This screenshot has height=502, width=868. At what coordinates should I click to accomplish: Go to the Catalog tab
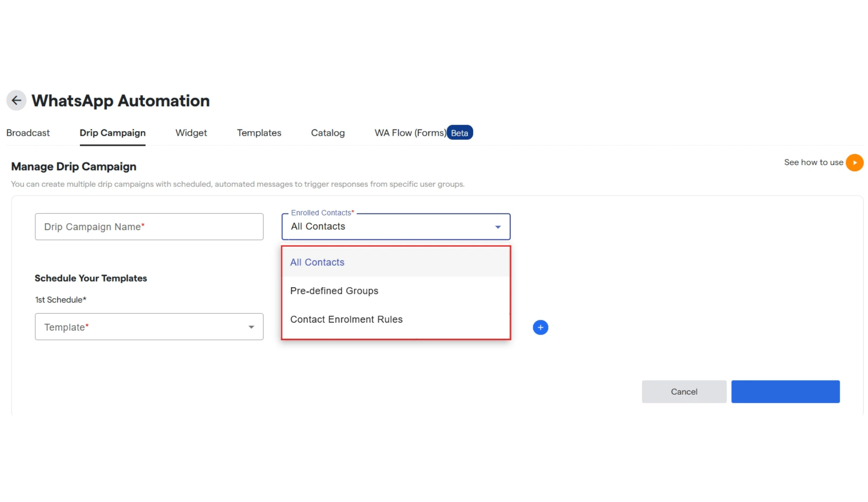click(328, 133)
